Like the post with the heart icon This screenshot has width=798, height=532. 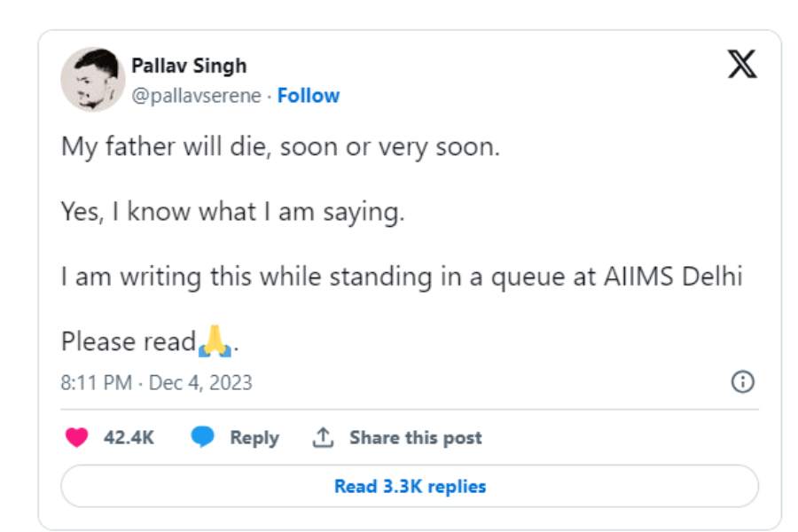click(77, 437)
